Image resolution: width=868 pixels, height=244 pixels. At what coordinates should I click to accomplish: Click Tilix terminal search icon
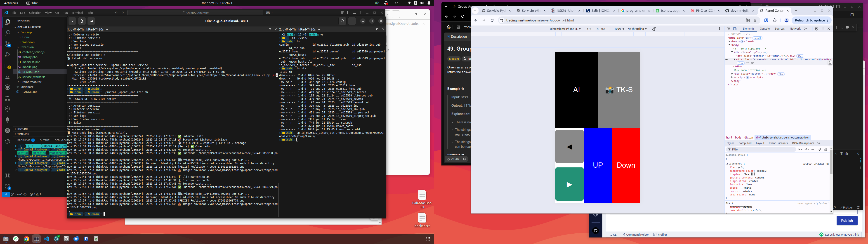(342, 21)
